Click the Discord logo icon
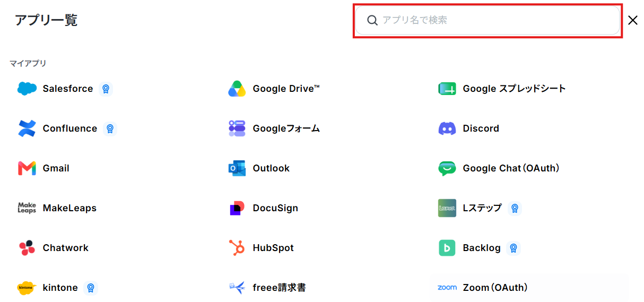 point(447,128)
